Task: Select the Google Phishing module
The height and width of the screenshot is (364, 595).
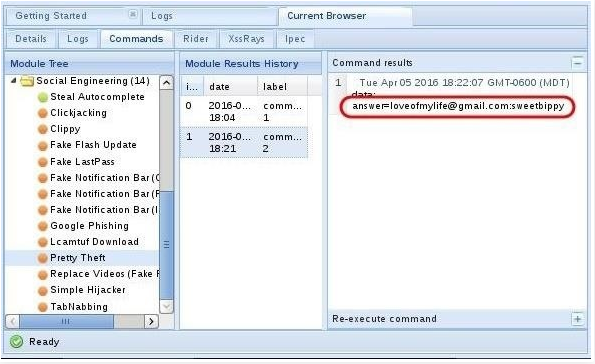Action: point(89,226)
